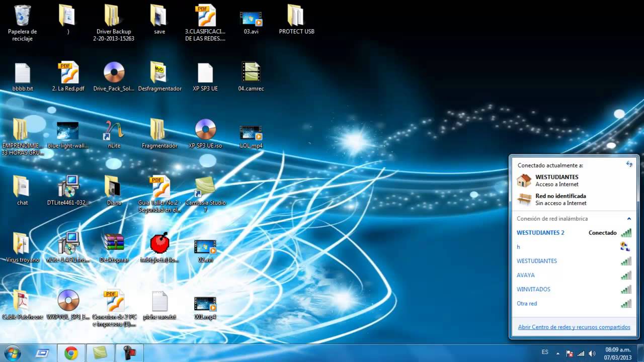Viewport: 644px width, 362px height.
Task: Open the clock showing 08:09 a.m.
Action: pyautogui.click(x=618, y=353)
